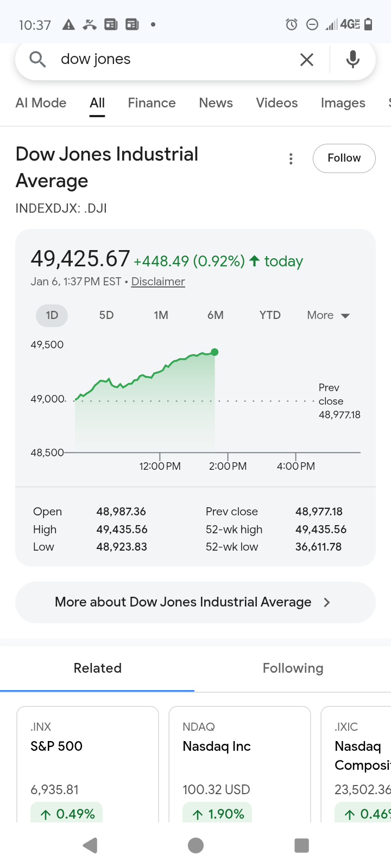Select the 1D chart range
Image resolution: width=391 pixels, height=868 pixels.
(x=52, y=315)
